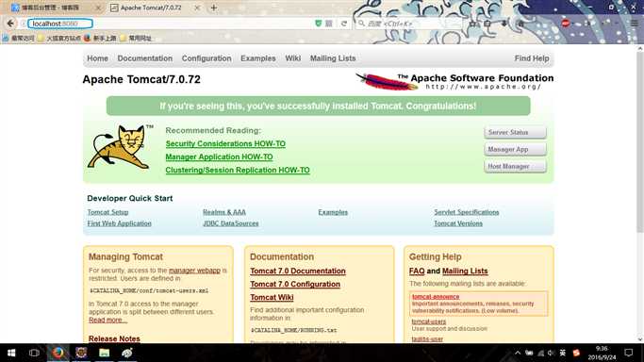Open the manager webapp link
Screen dimensions: 644x362
[x=194, y=271]
